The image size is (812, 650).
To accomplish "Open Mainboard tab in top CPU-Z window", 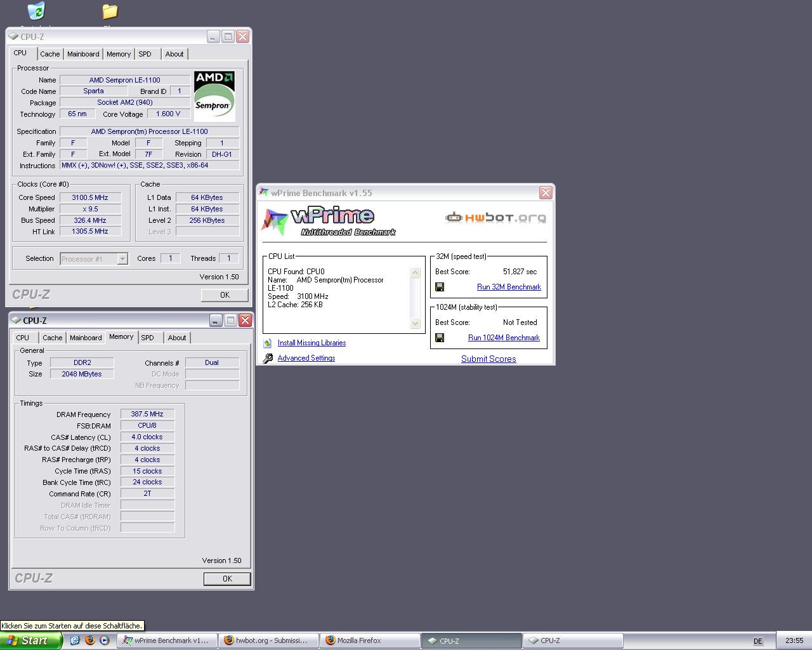I will pos(83,54).
